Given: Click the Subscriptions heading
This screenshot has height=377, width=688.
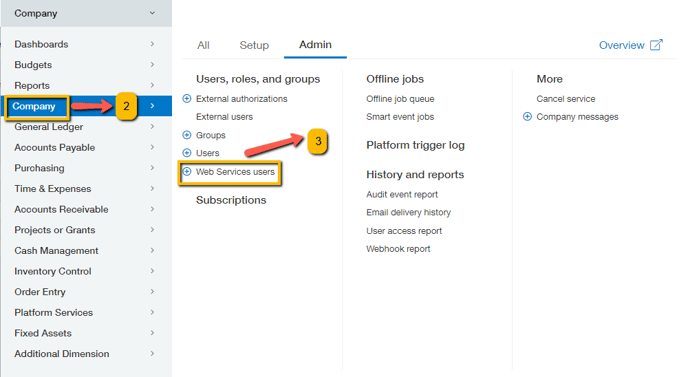Looking at the screenshot, I should point(231,200).
